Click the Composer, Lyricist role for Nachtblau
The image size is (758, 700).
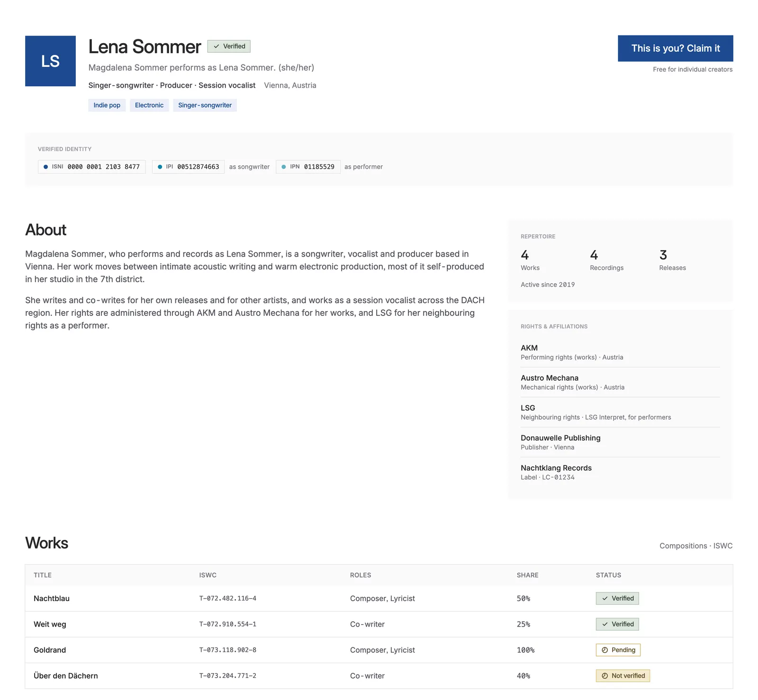[382, 598]
